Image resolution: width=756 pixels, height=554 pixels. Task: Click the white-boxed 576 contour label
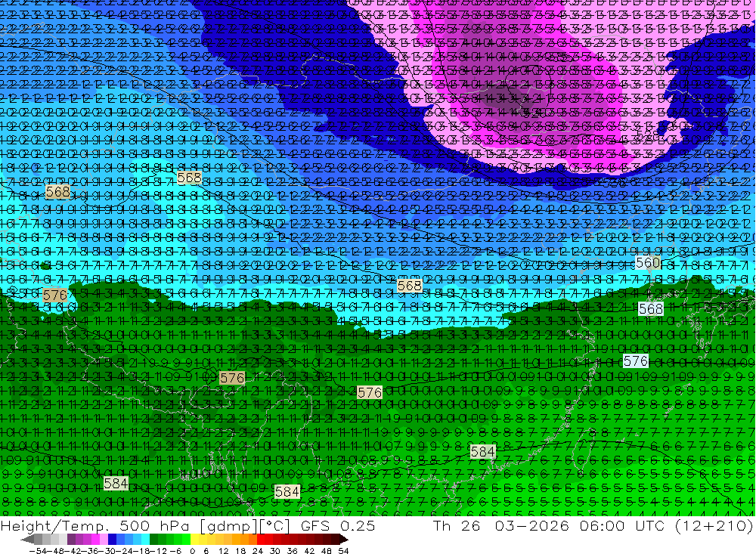[636, 361]
